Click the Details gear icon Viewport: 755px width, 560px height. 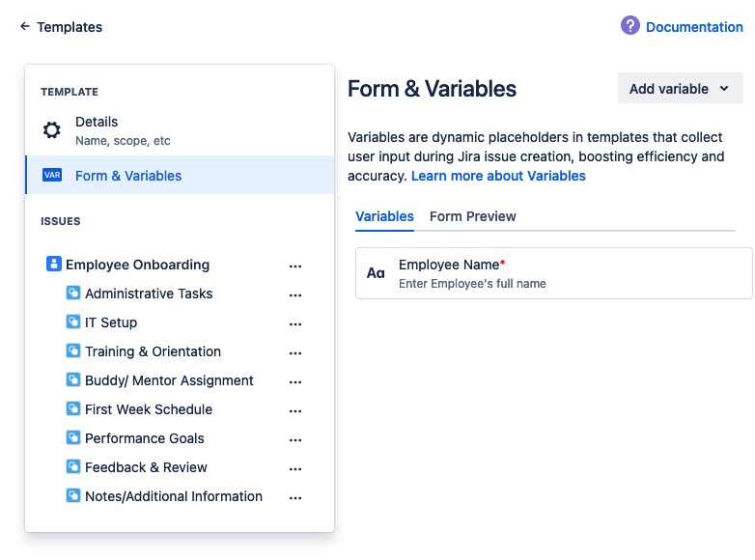(52, 130)
